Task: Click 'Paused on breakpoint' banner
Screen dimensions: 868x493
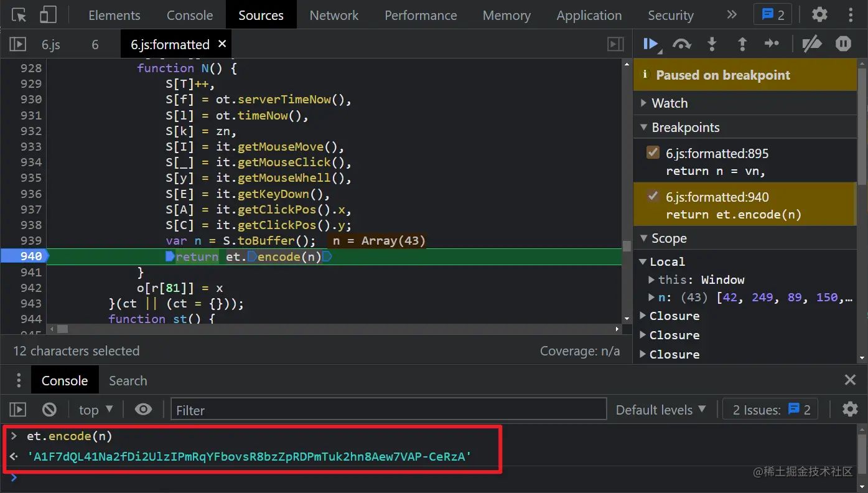Action: [x=745, y=75]
